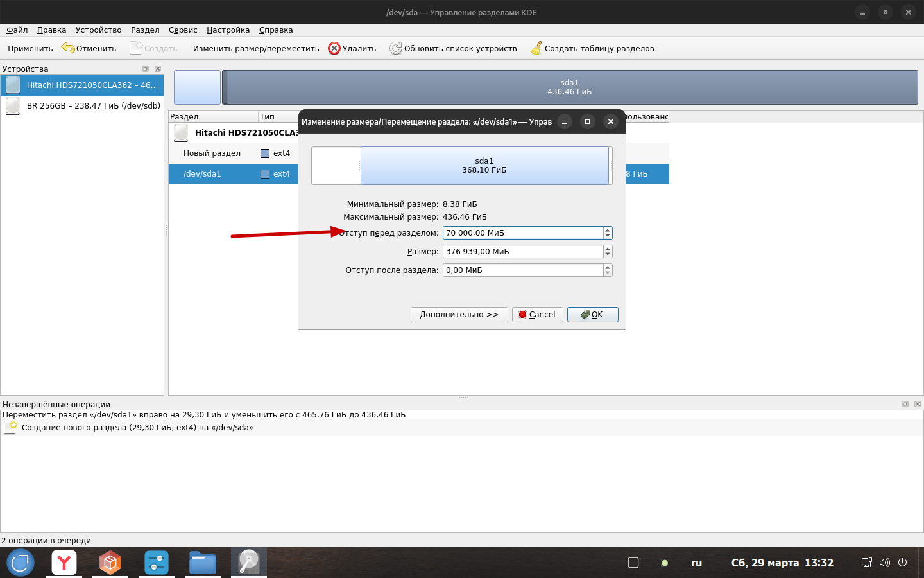This screenshot has height=578, width=924.
Task: Open volume control in system tray
Action: (x=885, y=563)
